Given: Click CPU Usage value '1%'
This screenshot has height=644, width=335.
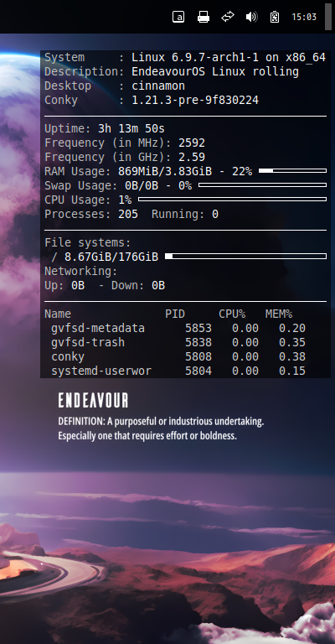Looking at the screenshot, I should (x=125, y=200).
